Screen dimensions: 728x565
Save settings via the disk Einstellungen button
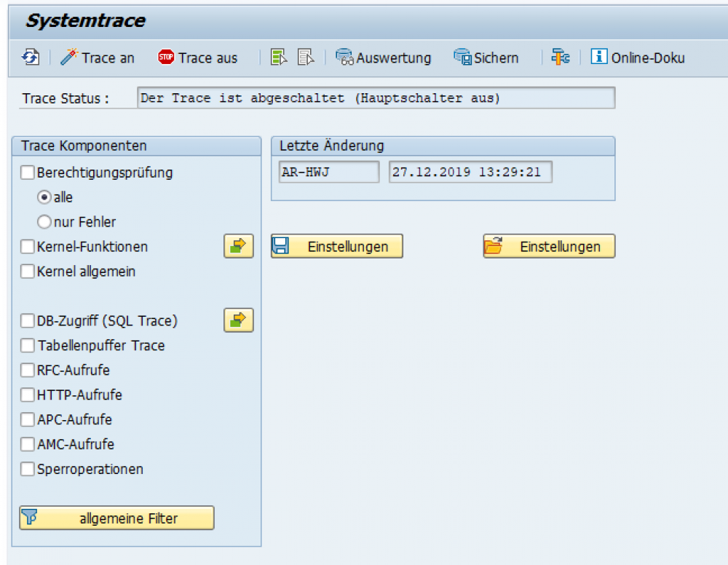coord(336,245)
